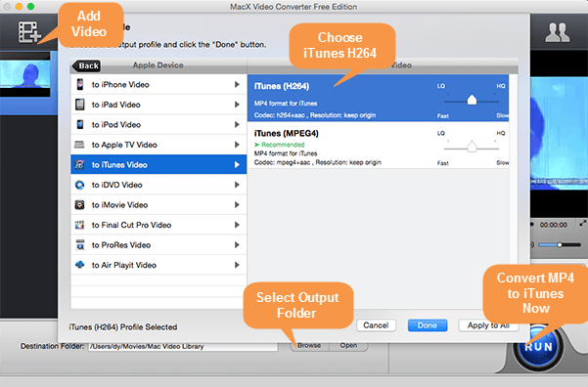Click the Final Cut Pro clapper icon
Image resolution: width=588 pixels, height=387 pixels.
(x=79, y=225)
